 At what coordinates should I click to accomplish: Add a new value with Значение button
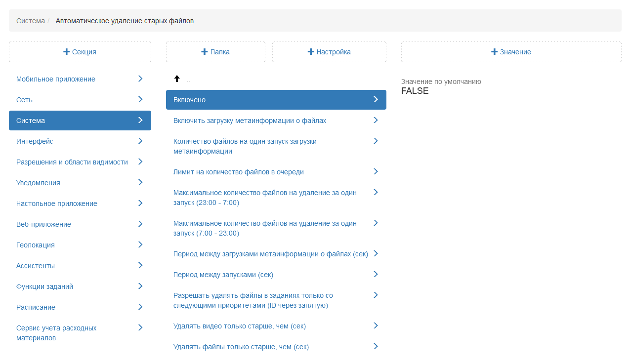pyautogui.click(x=511, y=52)
